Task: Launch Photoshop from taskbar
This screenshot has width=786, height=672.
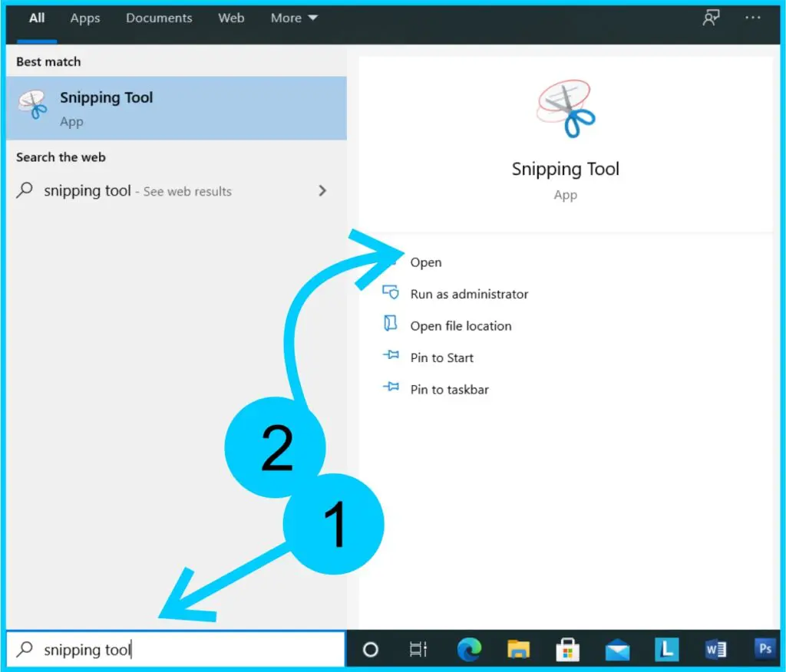Action: click(765, 648)
